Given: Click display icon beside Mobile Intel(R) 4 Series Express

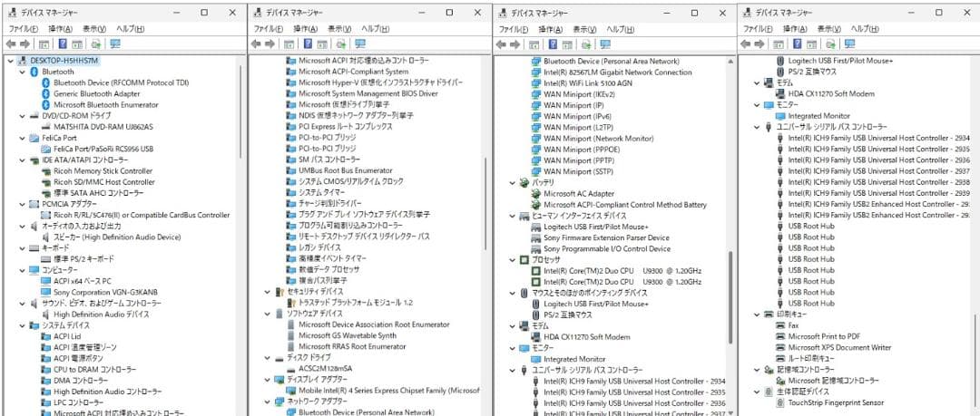Looking at the screenshot, I should [x=291, y=391].
